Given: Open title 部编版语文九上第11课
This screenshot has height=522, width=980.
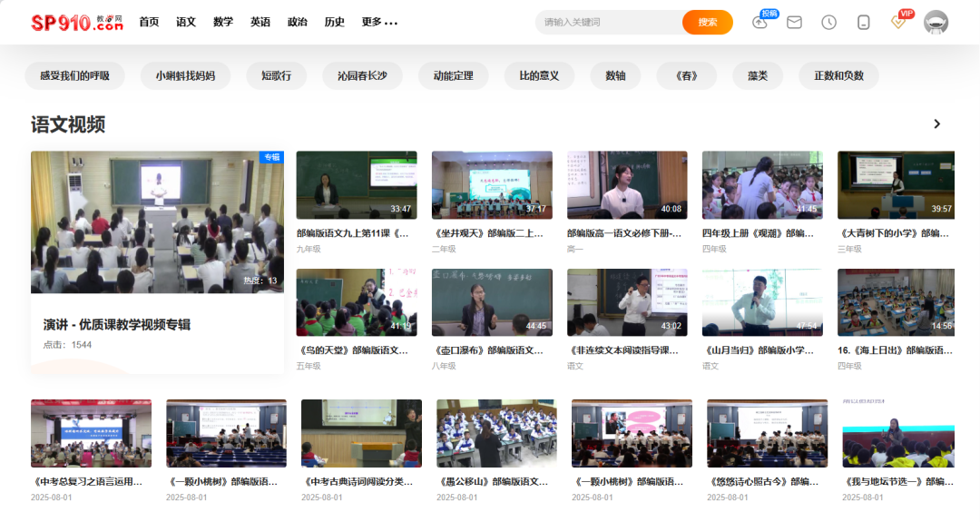Looking at the screenshot, I should pos(352,233).
